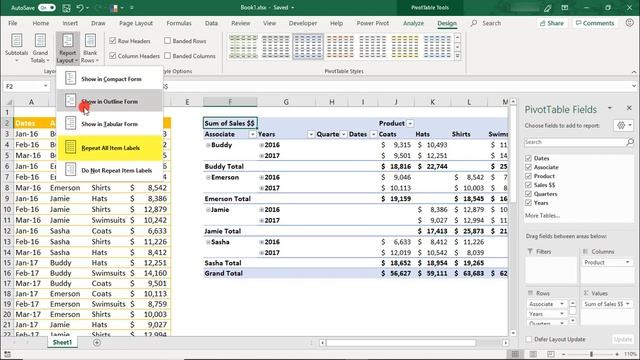The width and height of the screenshot is (640, 360).
Task: Open Sum of Sales $$ dropdown in Values
Action: tap(627, 304)
